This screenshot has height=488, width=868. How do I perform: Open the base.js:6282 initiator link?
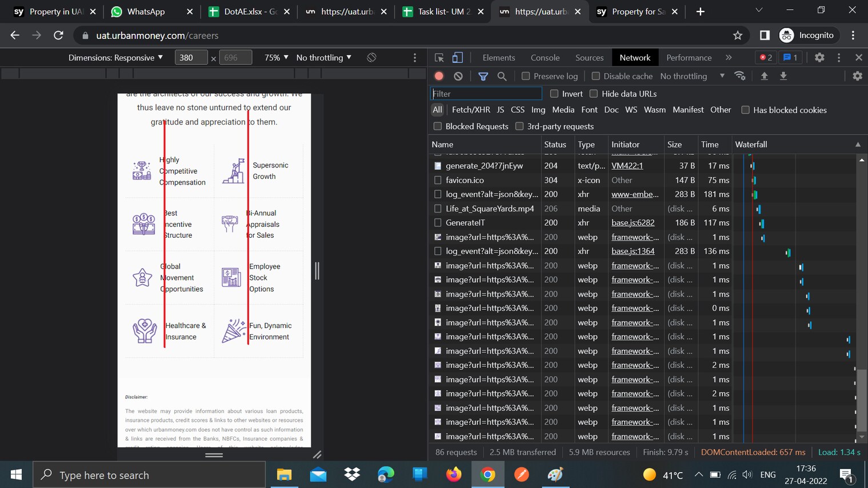point(633,223)
